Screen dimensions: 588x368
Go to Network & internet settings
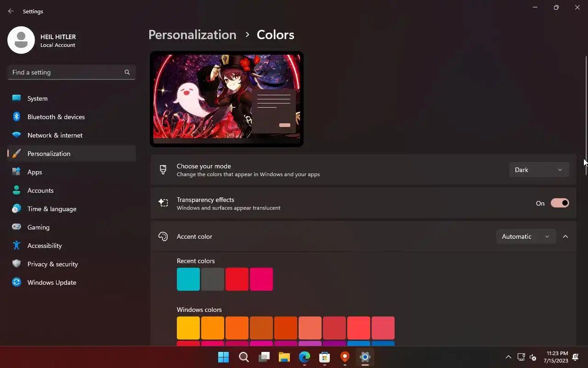71,135
